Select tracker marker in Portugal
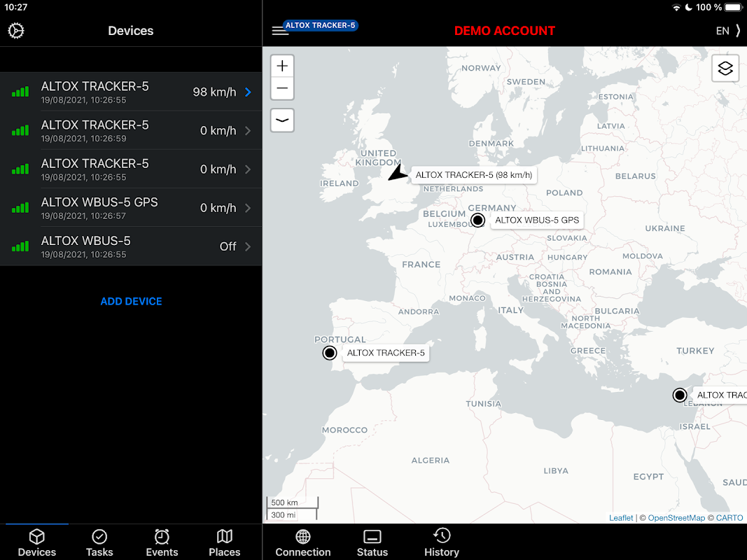Viewport: 747px width, 560px height. point(330,353)
